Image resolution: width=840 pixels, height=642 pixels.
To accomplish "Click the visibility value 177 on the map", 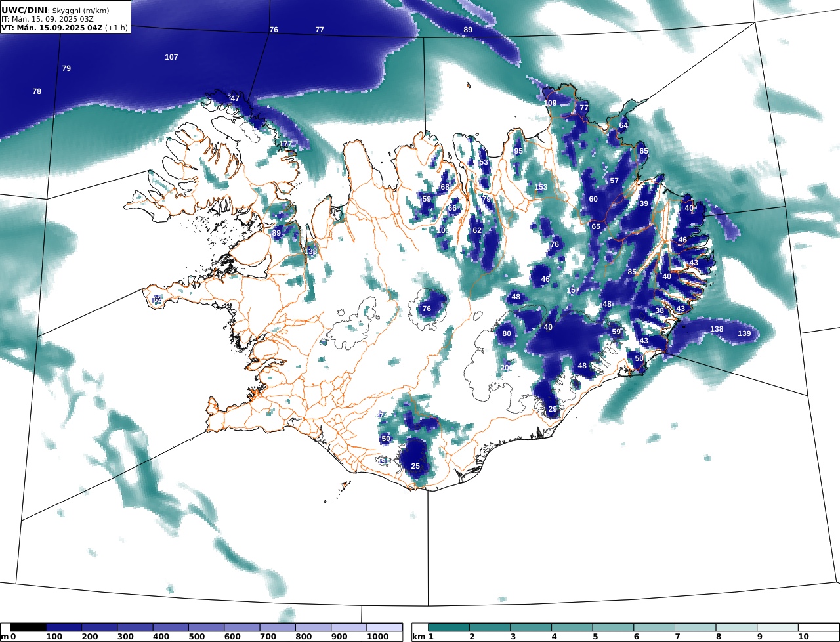I will [x=285, y=144].
